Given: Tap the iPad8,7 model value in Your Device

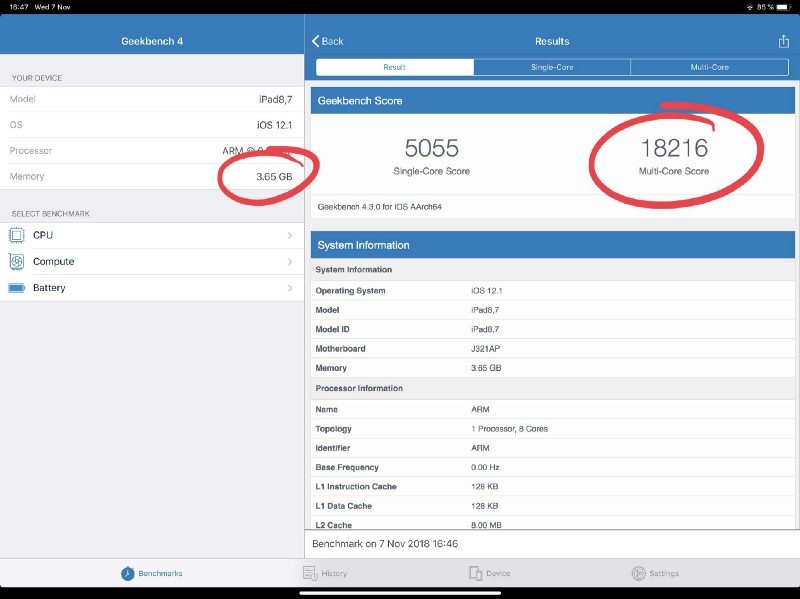Looking at the screenshot, I should [x=276, y=99].
